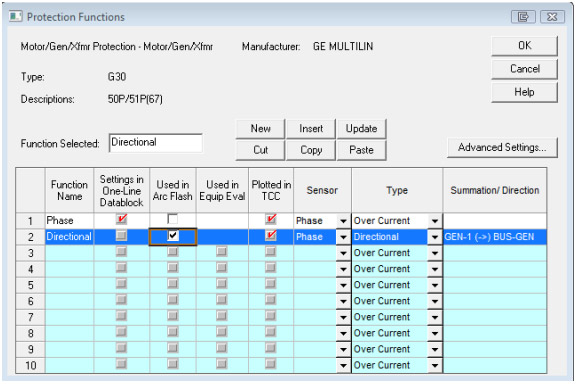Toggle Settings in Datablock for Directional row
Image resolution: width=579 pixels, height=384 pixels.
click(121, 236)
